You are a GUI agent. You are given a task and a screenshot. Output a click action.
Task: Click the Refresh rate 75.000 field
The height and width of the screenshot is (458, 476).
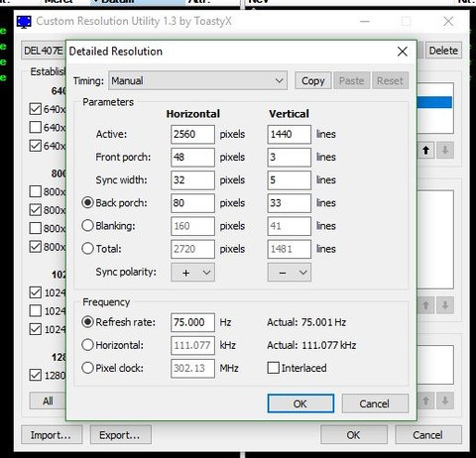coord(192,322)
